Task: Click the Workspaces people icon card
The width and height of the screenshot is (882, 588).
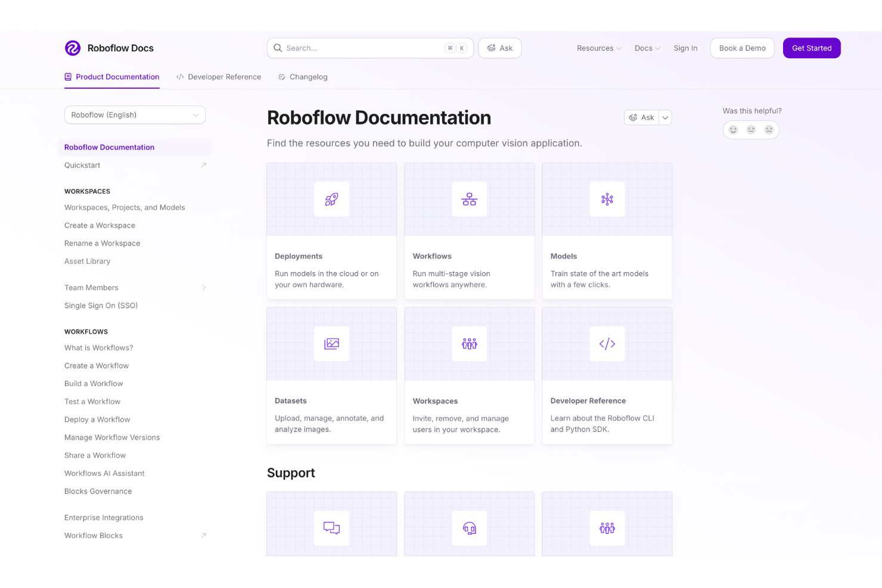Action: [x=469, y=344]
